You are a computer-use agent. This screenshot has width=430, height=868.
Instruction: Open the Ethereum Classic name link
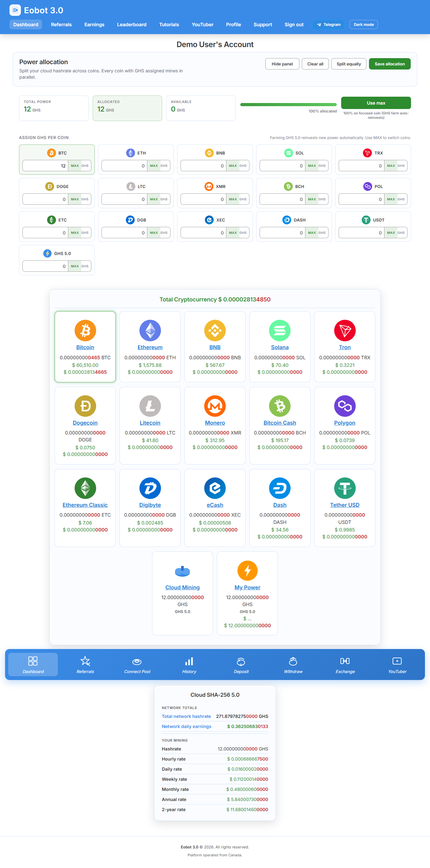[x=85, y=505]
